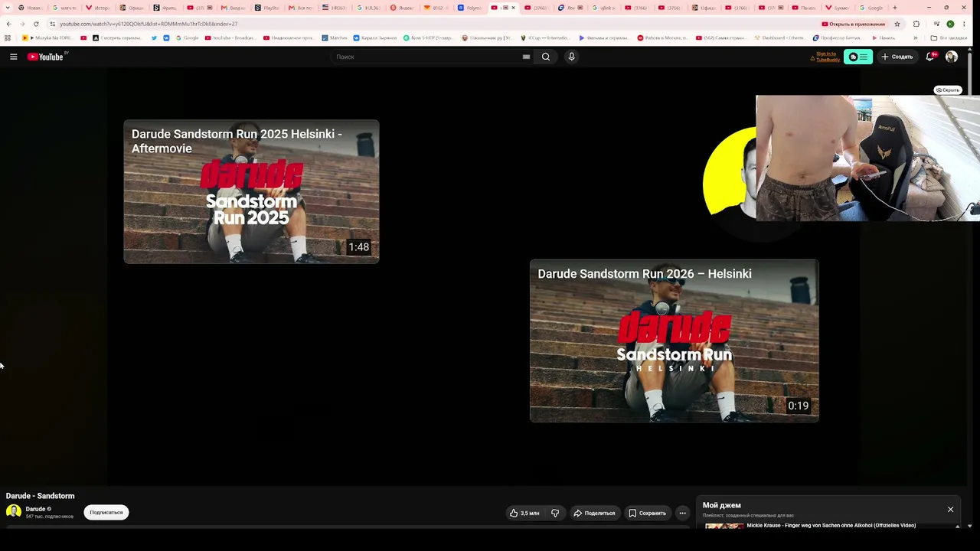Image resolution: width=980 pixels, height=551 pixels.
Task: View site information icon in address bar
Action: 52,24
